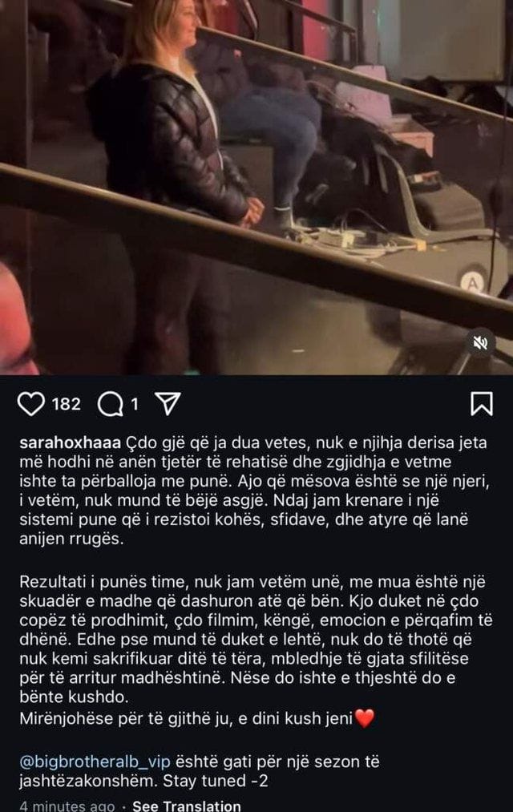Click the caption paragraph starting with Rezultati
Image resolution: width=513 pixels, height=812 pixels.
point(256,639)
